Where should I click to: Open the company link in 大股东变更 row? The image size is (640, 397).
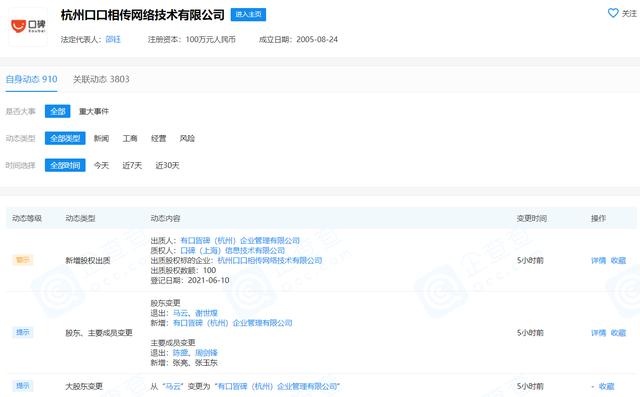click(x=277, y=386)
